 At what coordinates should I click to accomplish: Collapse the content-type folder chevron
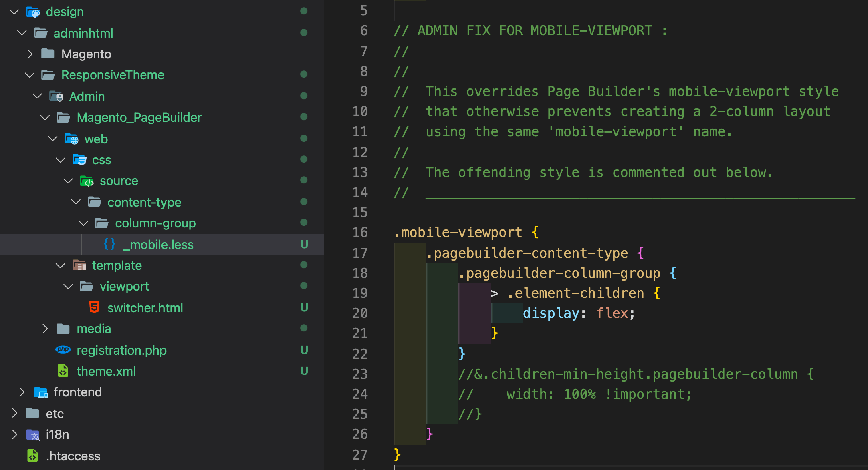[x=76, y=202]
